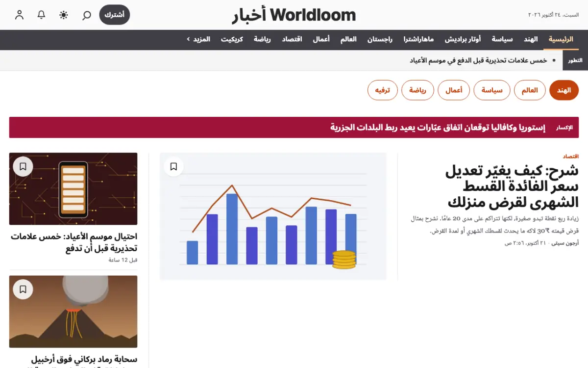This screenshot has width=588, height=368.
Task: Open headline احتيال موسم الأعياد
Action: click(x=74, y=242)
